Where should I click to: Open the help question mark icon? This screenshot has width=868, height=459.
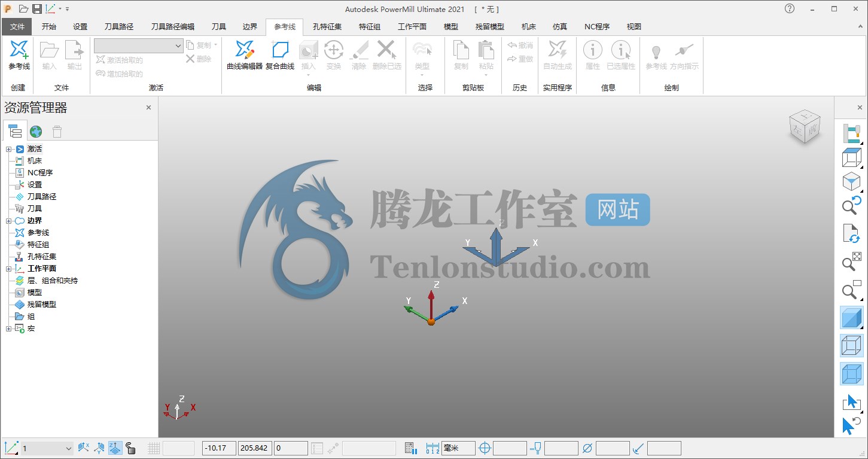click(790, 8)
